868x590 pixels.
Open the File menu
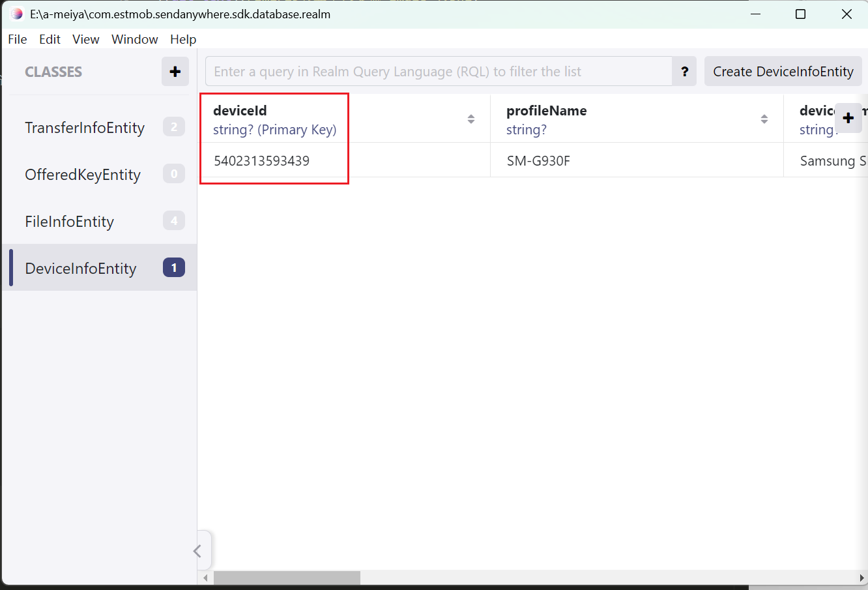18,39
